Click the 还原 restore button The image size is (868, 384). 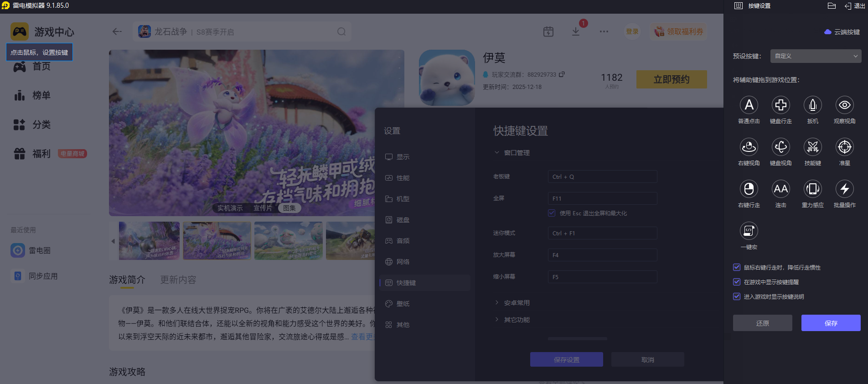pos(762,323)
